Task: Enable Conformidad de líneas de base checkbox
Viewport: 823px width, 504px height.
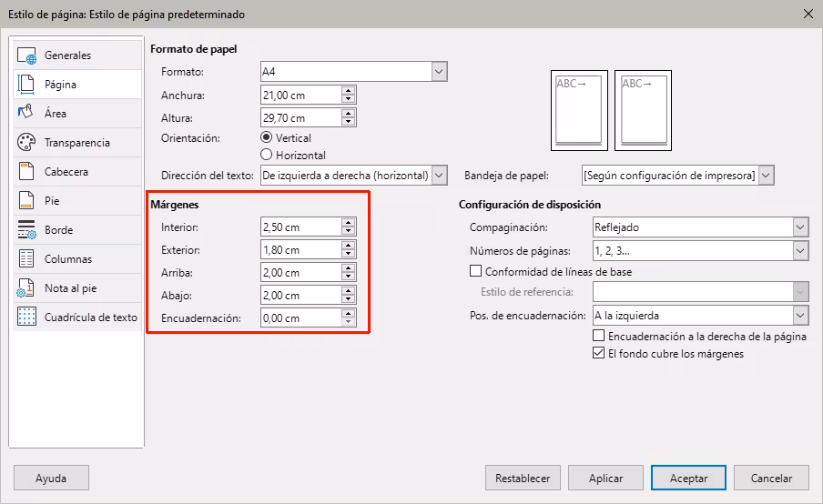Action: tap(475, 271)
